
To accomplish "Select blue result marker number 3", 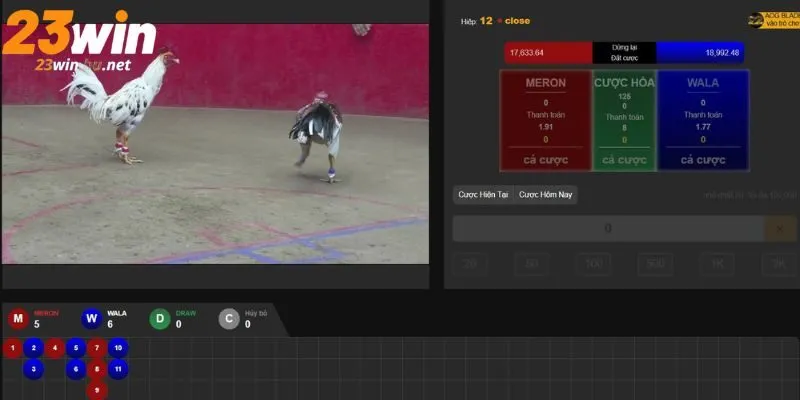I will (33, 369).
